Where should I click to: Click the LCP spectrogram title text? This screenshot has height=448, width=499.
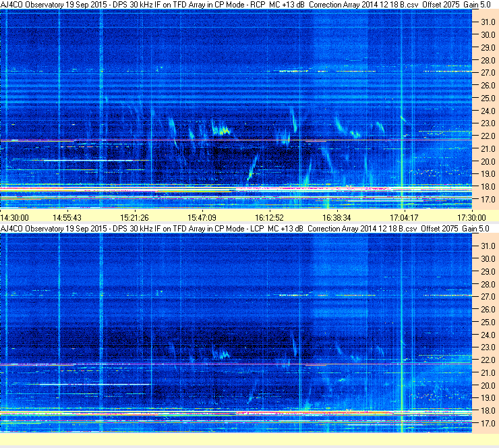245,229
